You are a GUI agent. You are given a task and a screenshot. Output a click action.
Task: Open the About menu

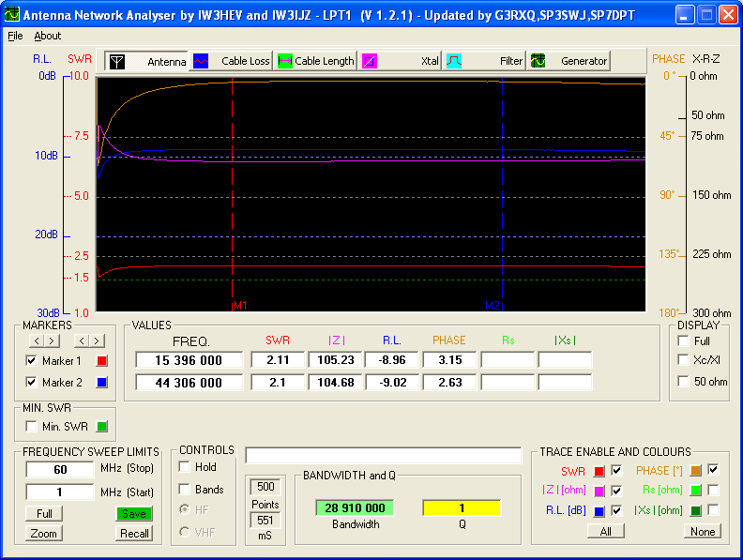[48, 36]
